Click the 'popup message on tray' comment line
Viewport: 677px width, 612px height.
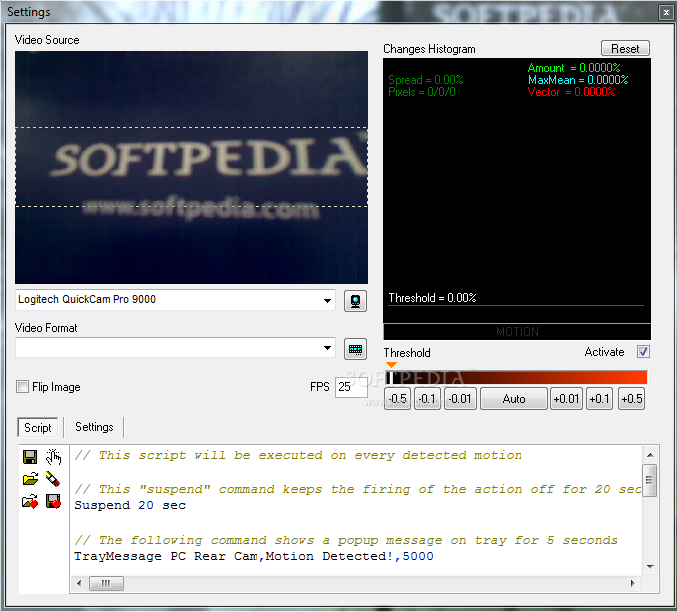pos(346,540)
